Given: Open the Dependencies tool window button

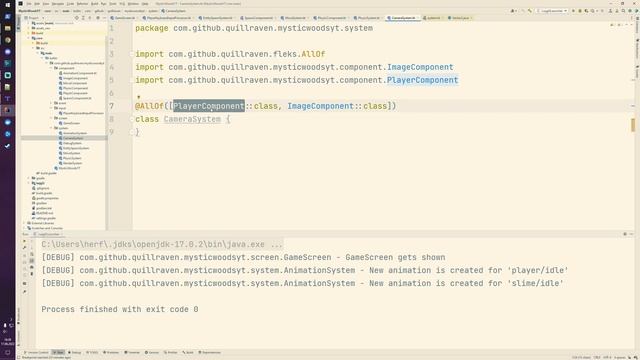Looking at the screenshot, I should [210, 352].
